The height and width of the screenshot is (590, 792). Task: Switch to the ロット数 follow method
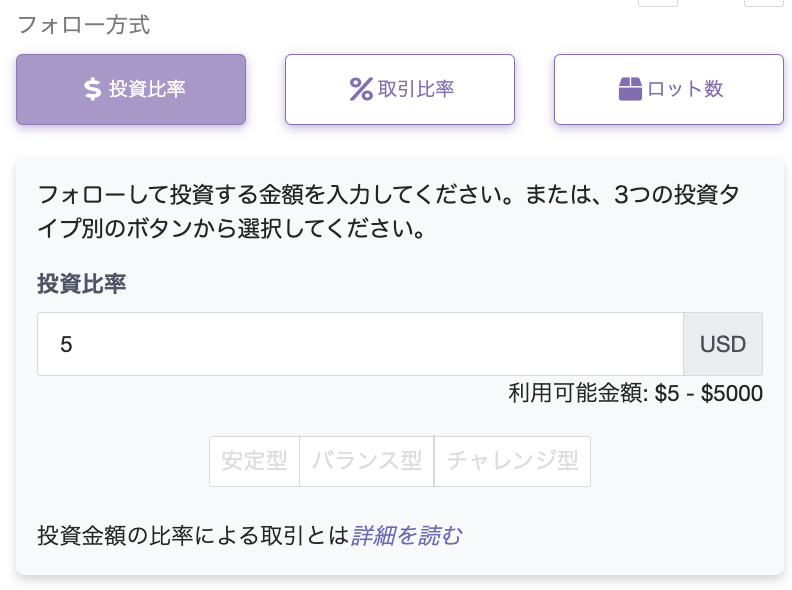point(668,89)
